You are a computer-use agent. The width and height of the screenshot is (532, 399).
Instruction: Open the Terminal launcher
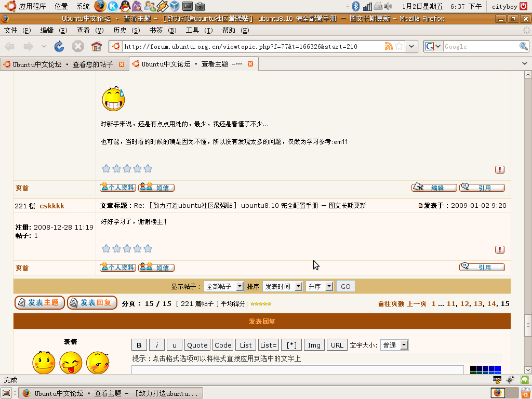click(x=187, y=6)
